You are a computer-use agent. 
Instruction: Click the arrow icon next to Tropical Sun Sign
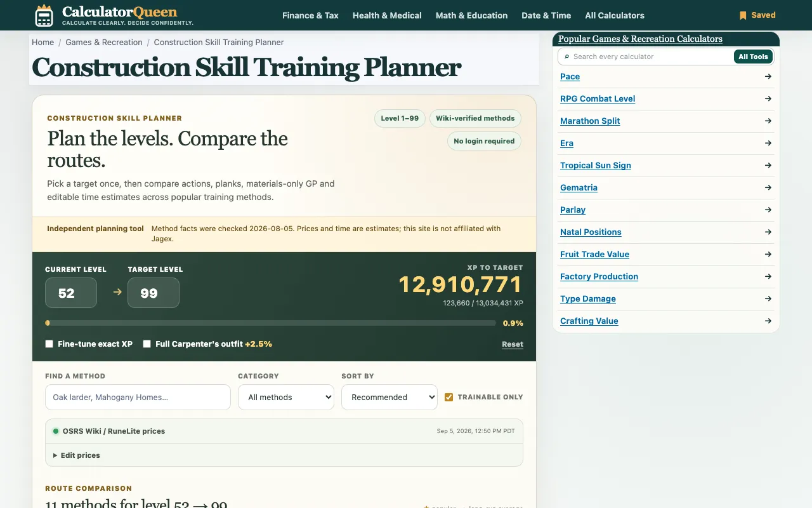[768, 165]
